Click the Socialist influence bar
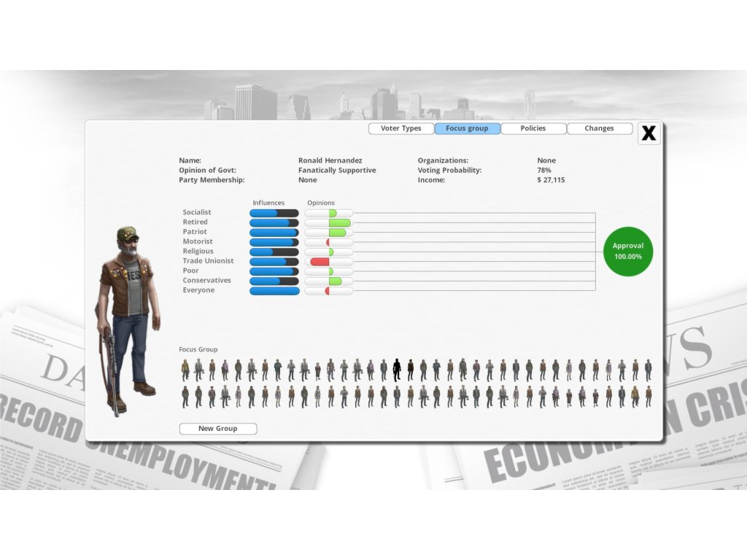This screenshot has width=747, height=560. coord(274,214)
